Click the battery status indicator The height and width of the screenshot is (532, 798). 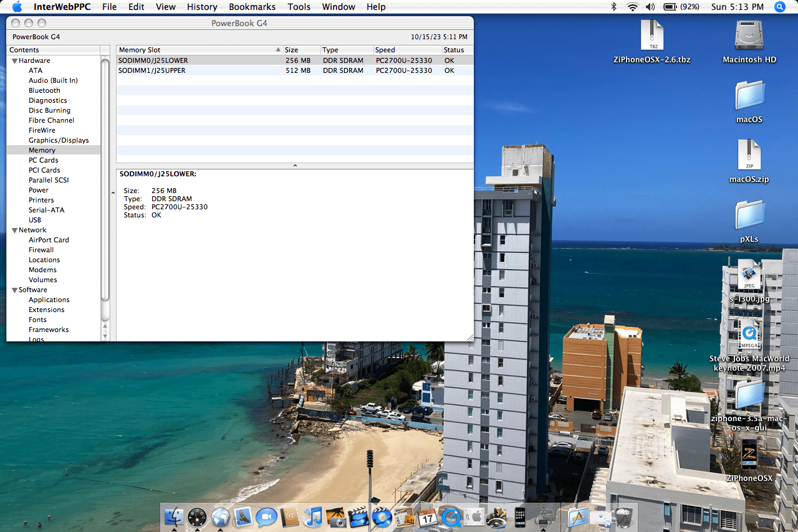point(681,7)
